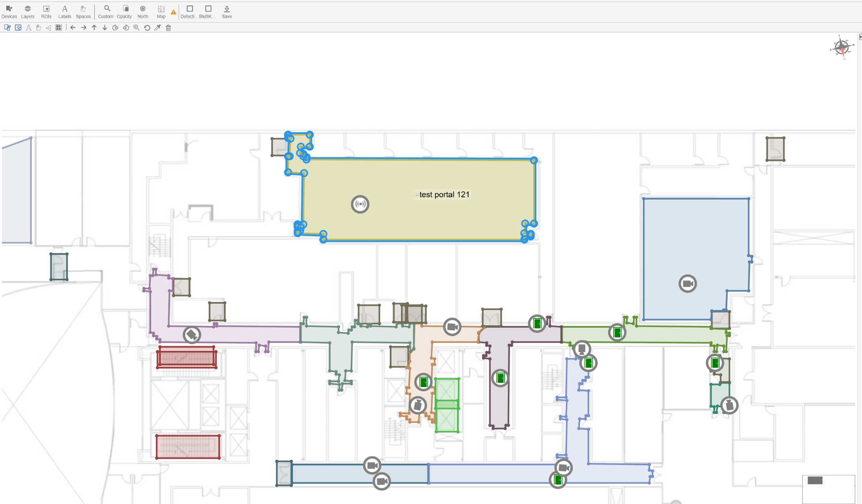Save the floor plan
862x504 pixels.
click(x=227, y=12)
